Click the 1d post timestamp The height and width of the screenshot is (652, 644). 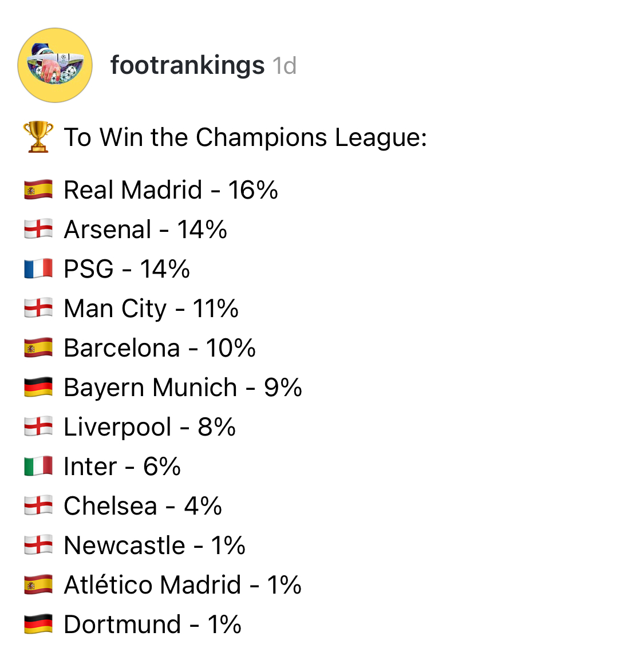285,66
